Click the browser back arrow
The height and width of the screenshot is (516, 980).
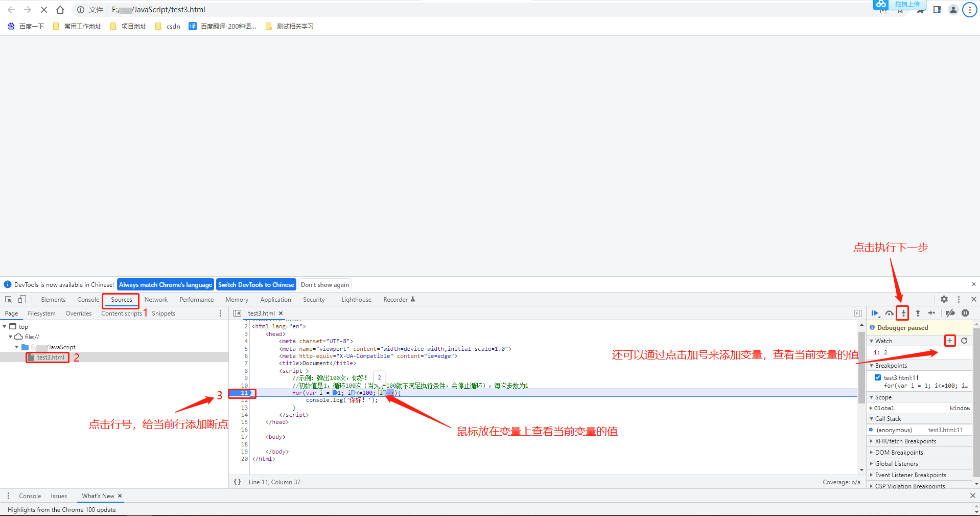[x=11, y=10]
